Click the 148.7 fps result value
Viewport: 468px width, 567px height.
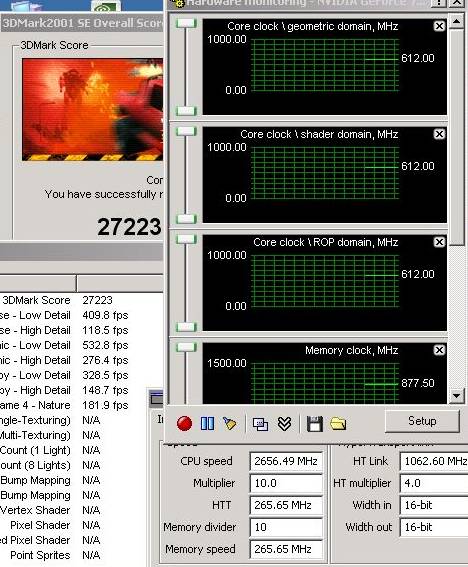pyautogui.click(x=105, y=390)
